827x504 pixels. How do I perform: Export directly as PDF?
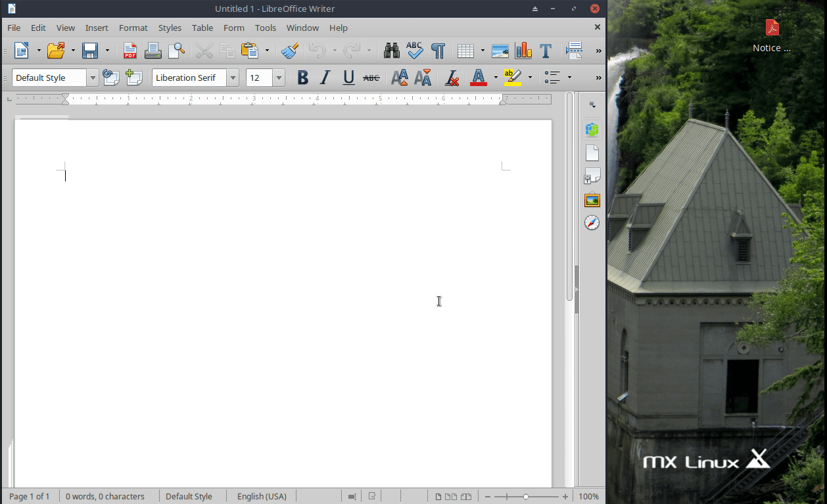[x=130, y=51]
